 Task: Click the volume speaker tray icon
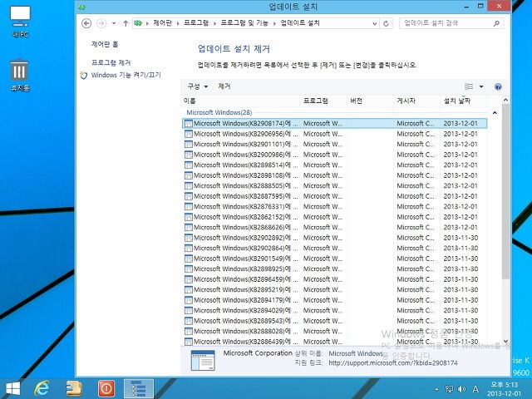461,389
